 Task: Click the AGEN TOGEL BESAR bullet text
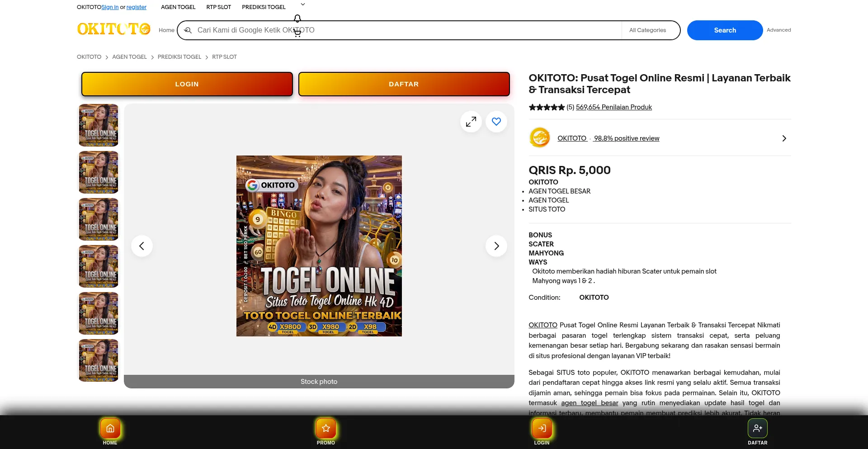[560, 191]
